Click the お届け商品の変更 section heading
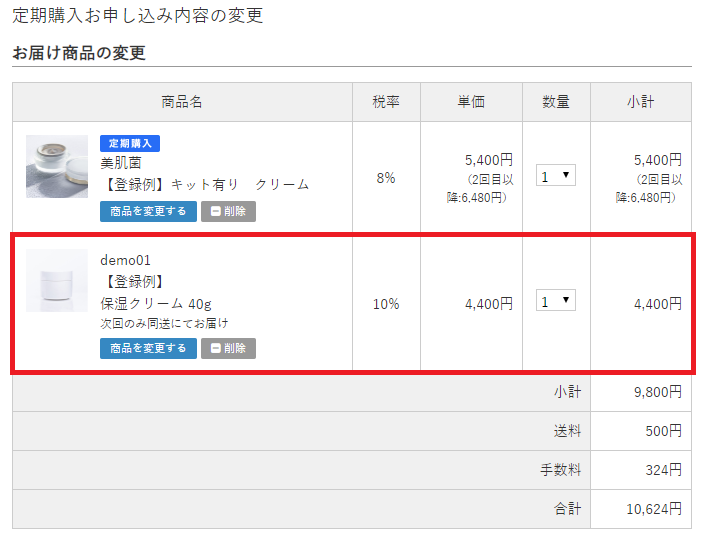 79,53
